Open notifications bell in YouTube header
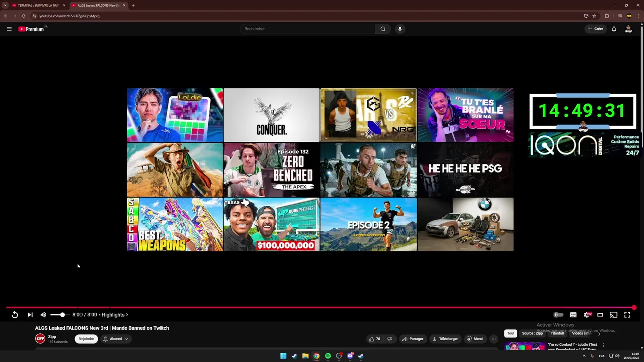644x362 pixels. click(614, 29)
